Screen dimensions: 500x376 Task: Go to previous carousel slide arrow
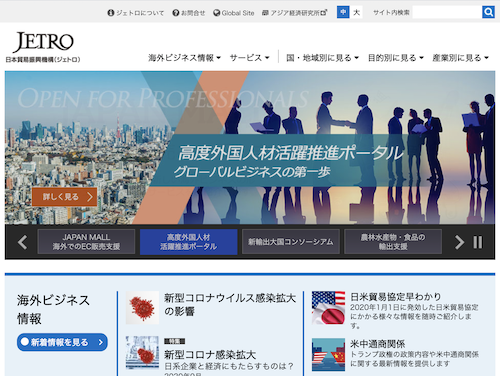pos(22,242)
